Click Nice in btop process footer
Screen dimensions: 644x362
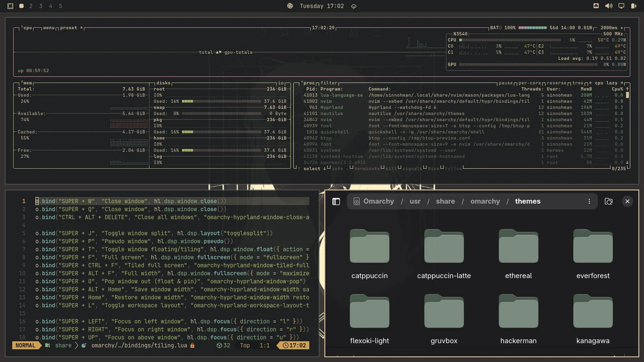(x=433, y=168)
